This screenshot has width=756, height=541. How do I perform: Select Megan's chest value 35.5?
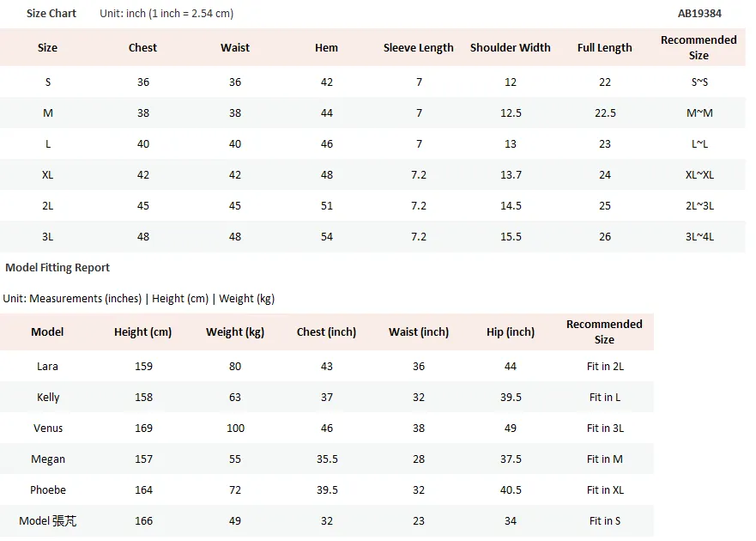coord(327,459)
